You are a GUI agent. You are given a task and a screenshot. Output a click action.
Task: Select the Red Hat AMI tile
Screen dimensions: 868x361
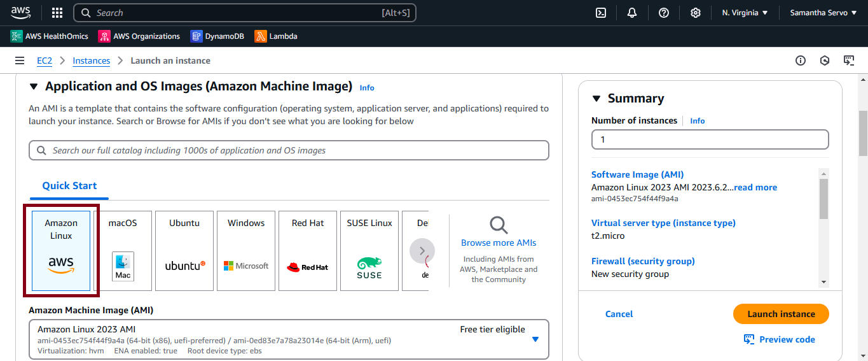click(308, 251)
